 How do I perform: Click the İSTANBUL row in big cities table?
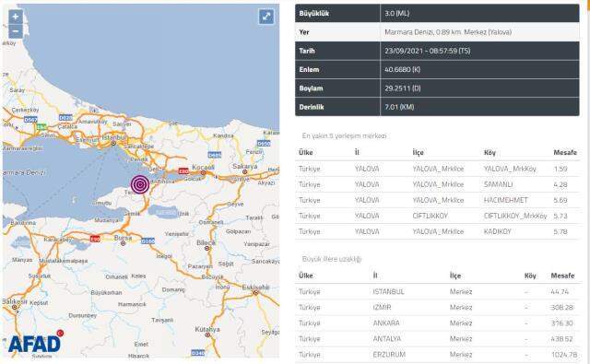click(438, 292)
